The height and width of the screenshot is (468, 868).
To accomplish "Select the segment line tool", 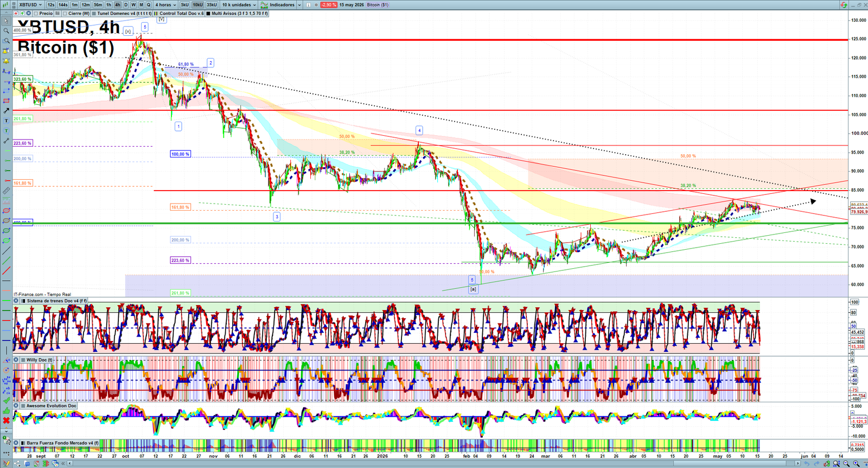I will (x=6, y=141).
